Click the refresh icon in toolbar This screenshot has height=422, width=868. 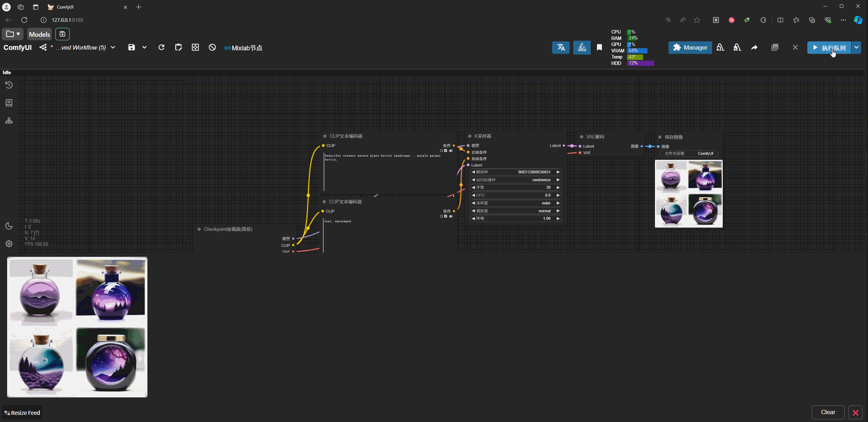[161, 47]
